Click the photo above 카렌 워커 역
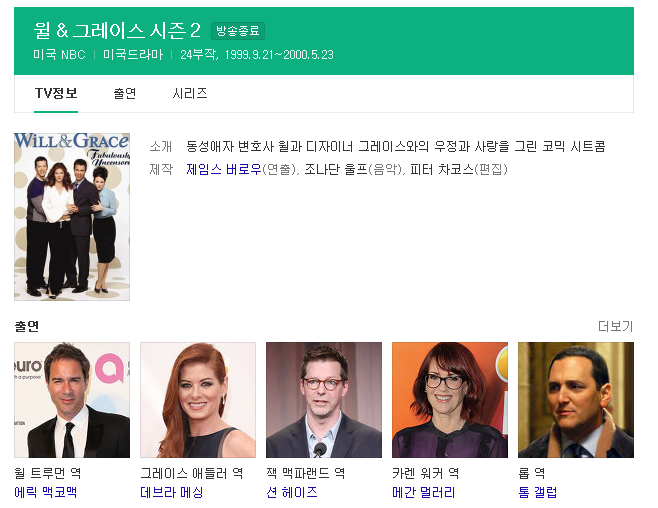Screen dimensions: 658x508 pos(449,400)
